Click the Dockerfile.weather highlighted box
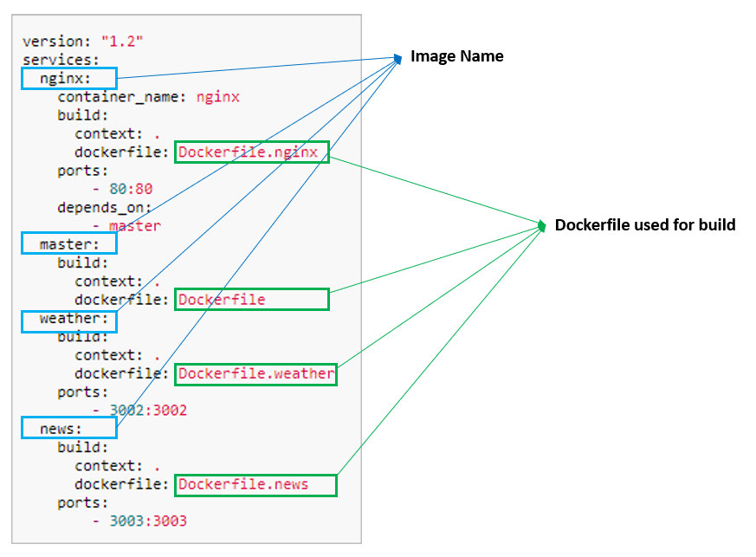756x557 pixels. (x=255, y=374)
